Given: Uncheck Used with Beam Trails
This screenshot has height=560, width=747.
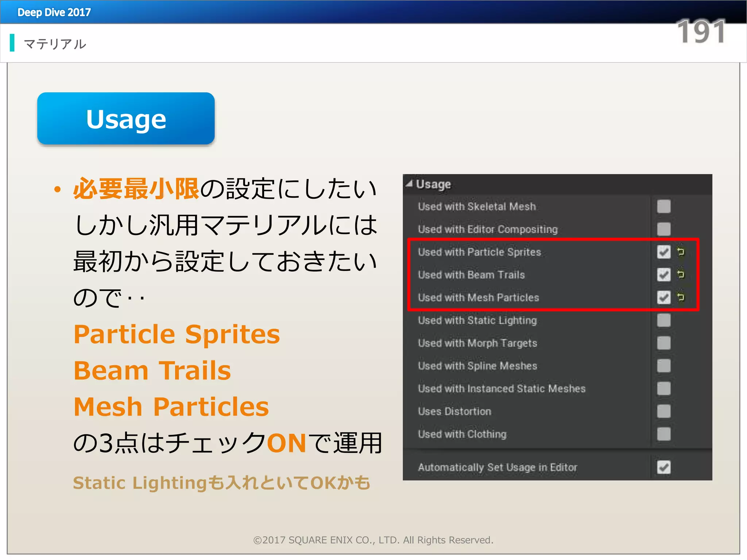Looking at the screenshot, I should coord(663,275).
